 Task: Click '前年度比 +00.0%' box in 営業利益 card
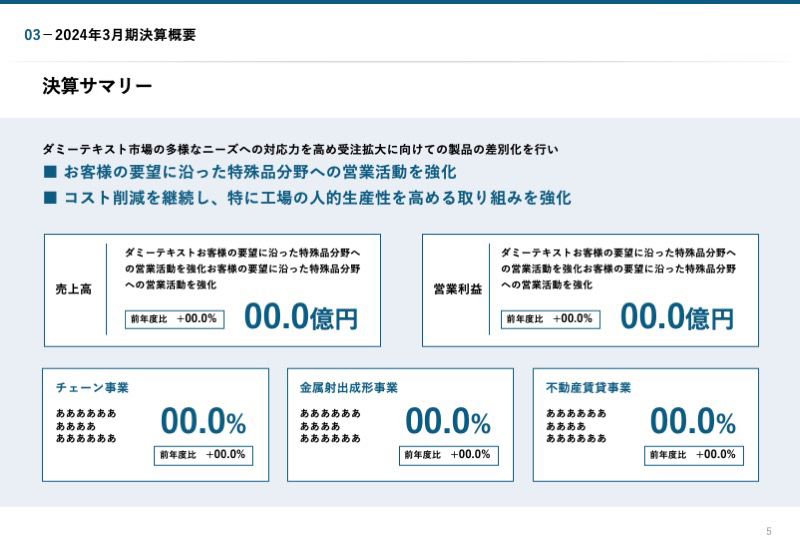(551, 319)
